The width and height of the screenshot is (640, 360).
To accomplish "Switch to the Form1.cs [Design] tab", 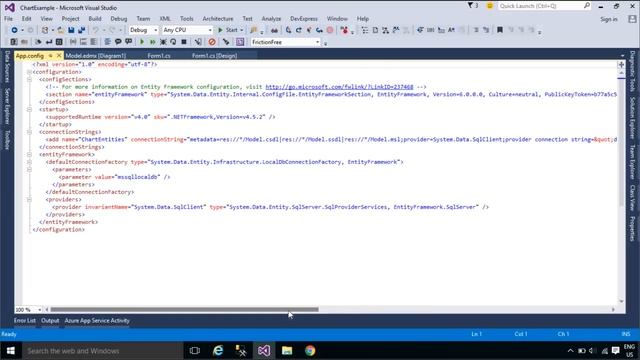I will [x=214, y=56].
